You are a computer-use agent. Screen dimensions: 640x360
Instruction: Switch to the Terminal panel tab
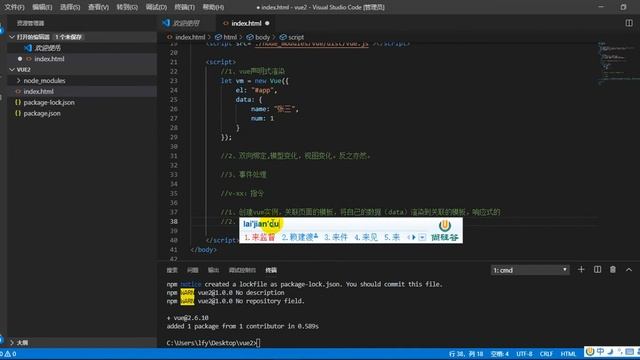tap(271, 270)
